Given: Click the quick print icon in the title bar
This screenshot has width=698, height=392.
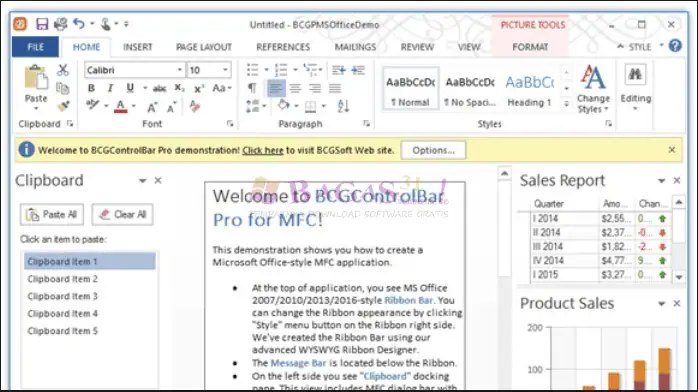Looking at the screenshot, I should click(x=61, y=24).
